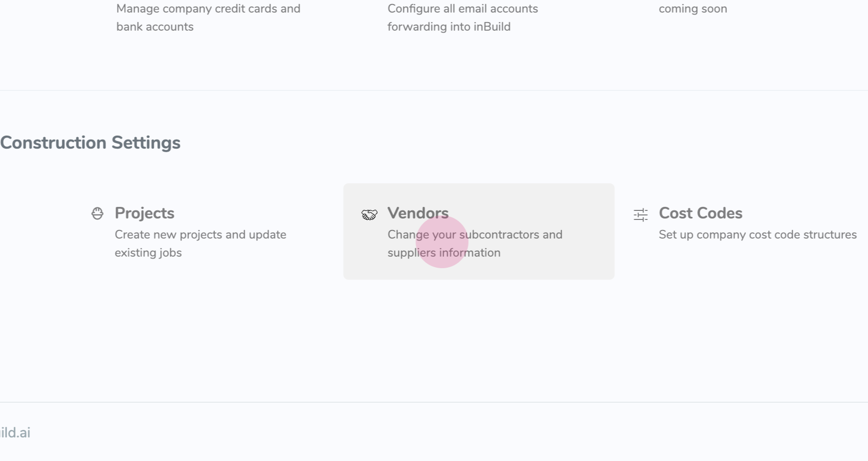Image resolution: width=868 pixels, height=461 pixels.
Task: Click the partial 'ild.ai' footer link
Action: [15, 432]
